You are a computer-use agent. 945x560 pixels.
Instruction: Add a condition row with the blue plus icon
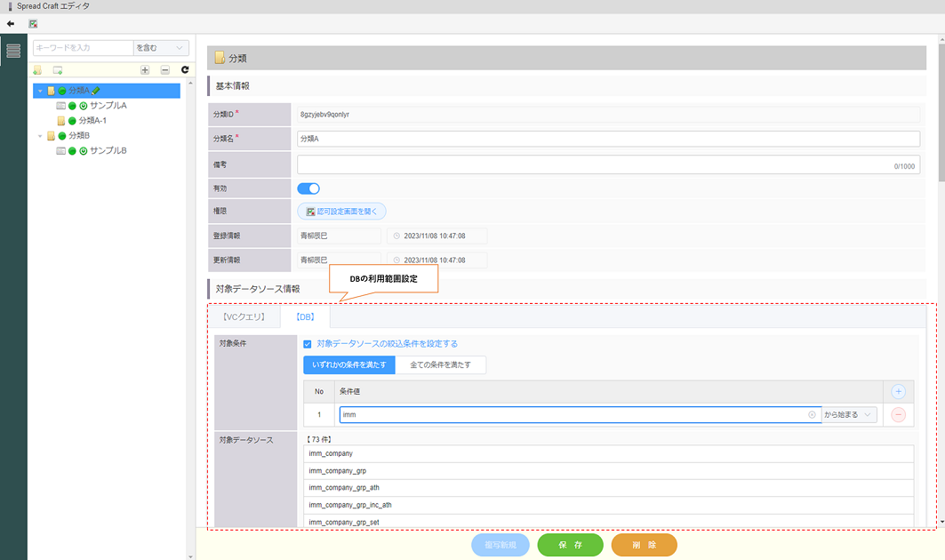pyautogui.click(x=898, y=391)
